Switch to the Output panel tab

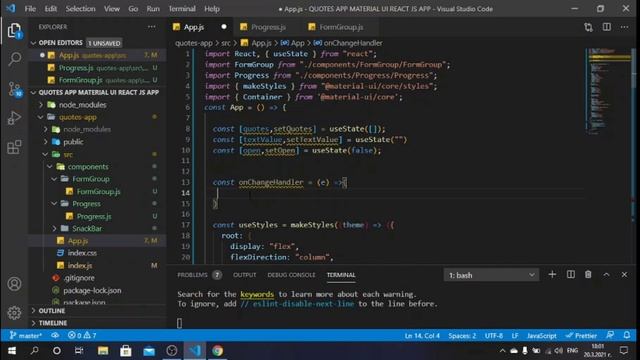[x=244, y=275]
